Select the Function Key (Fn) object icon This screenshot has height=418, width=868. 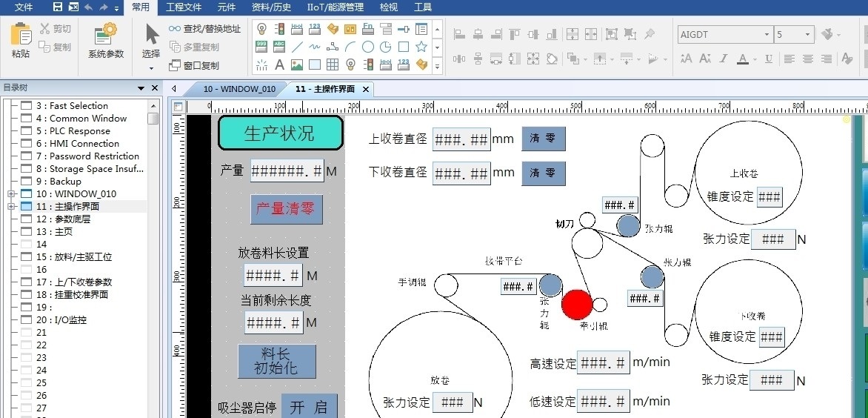coord(368,30)
